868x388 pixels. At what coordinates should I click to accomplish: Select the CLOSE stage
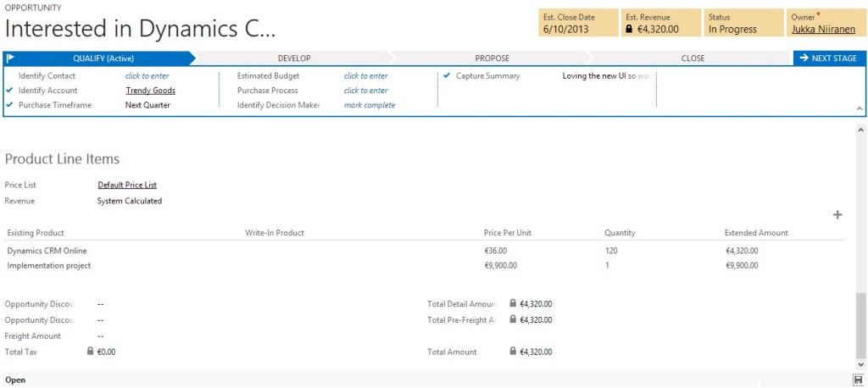(x=693, y=58)
